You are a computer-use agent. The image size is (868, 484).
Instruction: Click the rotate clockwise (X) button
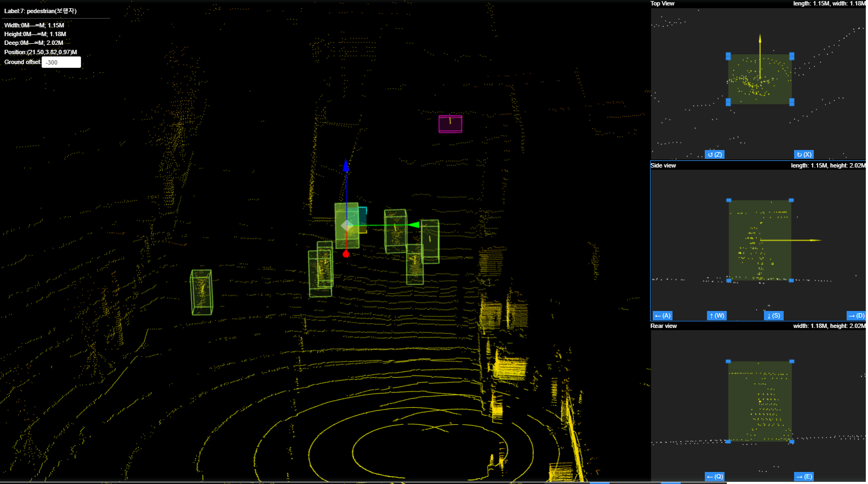(x=803, y=154)
